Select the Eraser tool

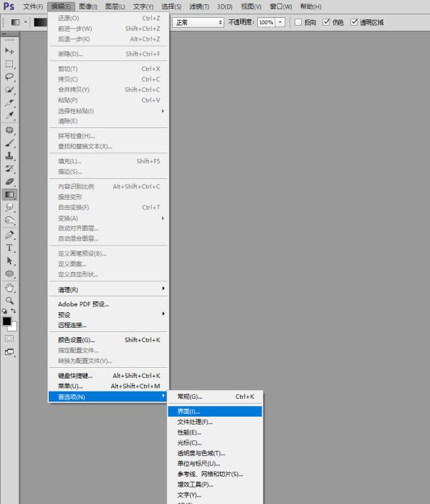pyautogui.click(x=9, y=182)
